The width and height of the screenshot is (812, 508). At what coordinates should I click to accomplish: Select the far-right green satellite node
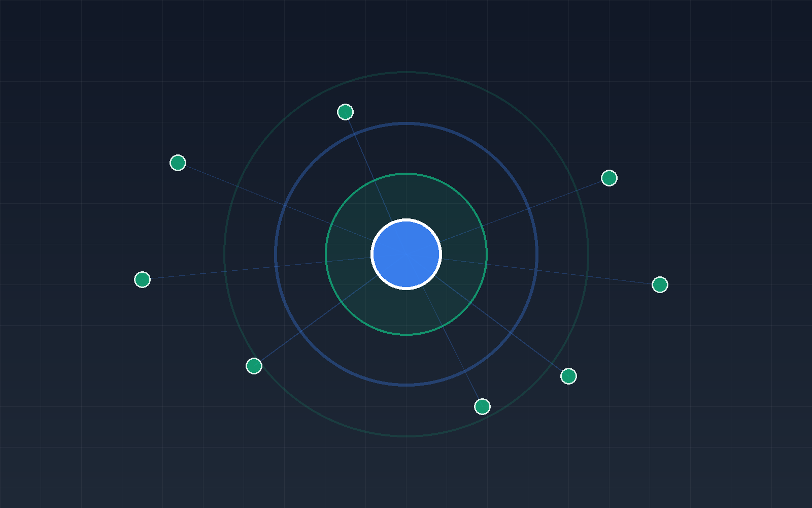pyautogui.click(x=660, y=284)
